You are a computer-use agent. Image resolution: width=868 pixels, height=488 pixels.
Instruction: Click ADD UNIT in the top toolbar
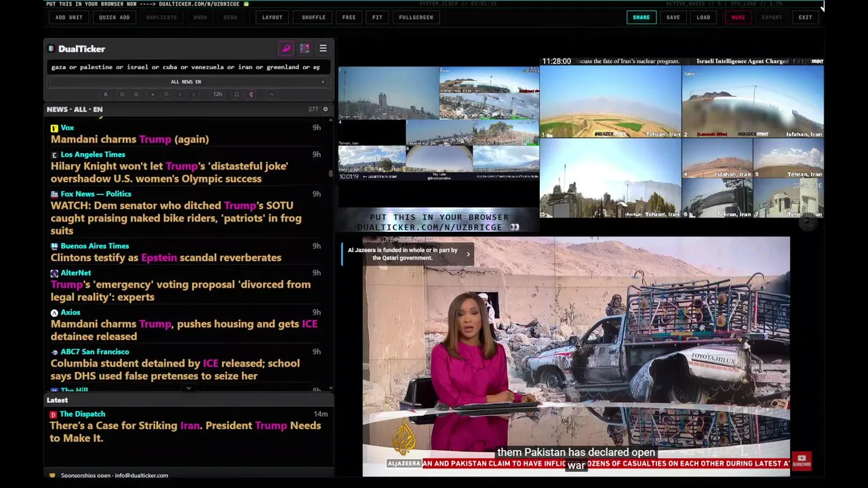tap(68, 18)
